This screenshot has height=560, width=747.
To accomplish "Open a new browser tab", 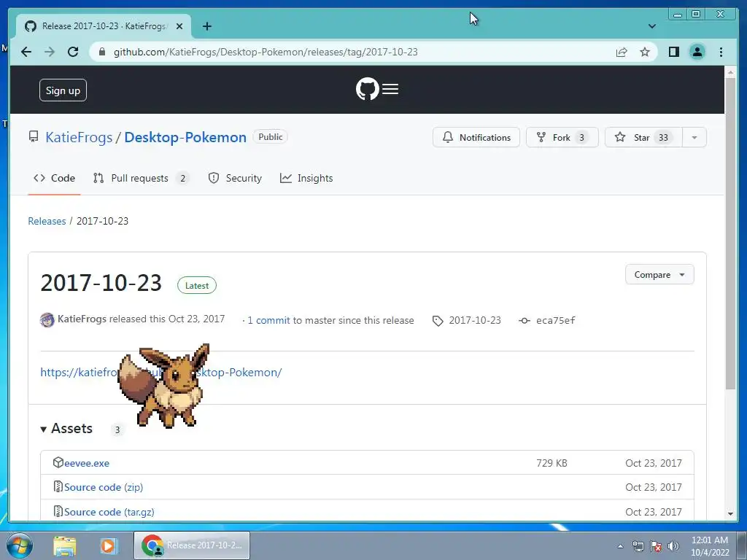I will (x=206, y=26).
